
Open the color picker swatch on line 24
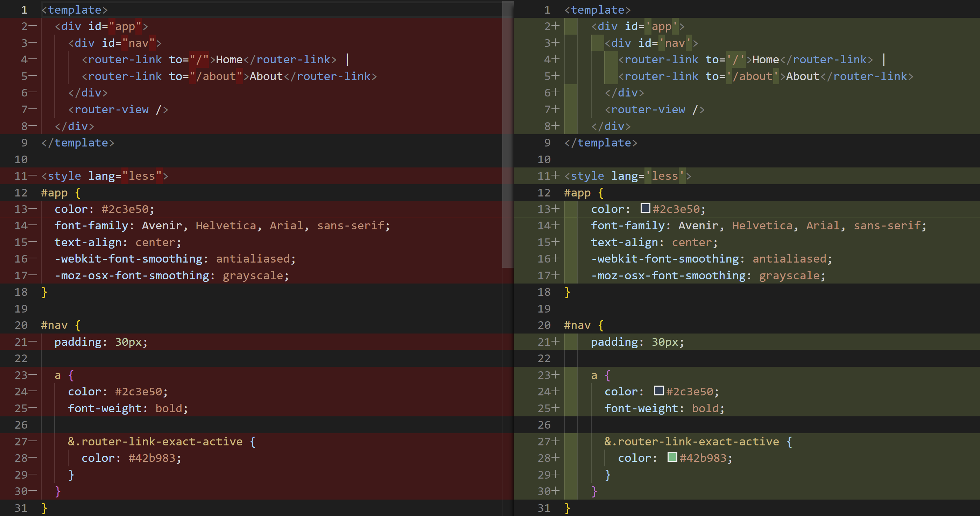tap(658, 390)
